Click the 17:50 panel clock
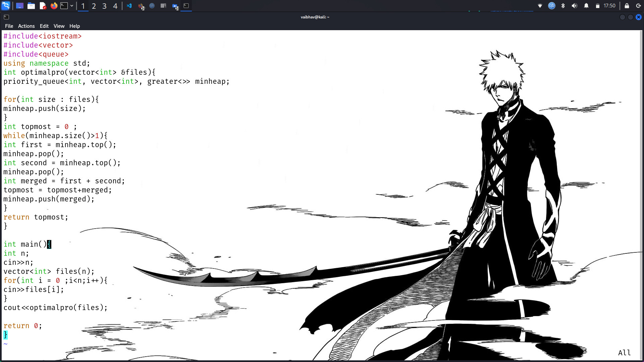Image resolution: width=644 pixels, height=362 pixels. (609, 6)
